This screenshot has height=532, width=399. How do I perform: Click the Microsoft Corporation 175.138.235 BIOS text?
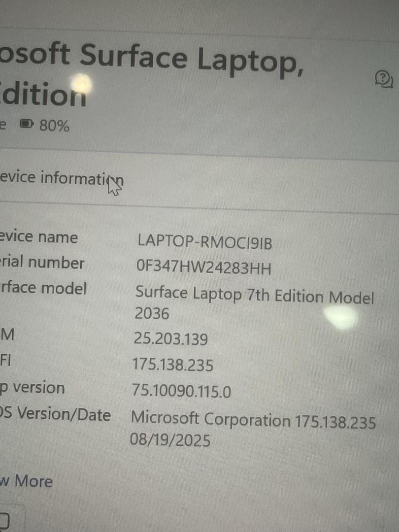[x=253, y=420]
